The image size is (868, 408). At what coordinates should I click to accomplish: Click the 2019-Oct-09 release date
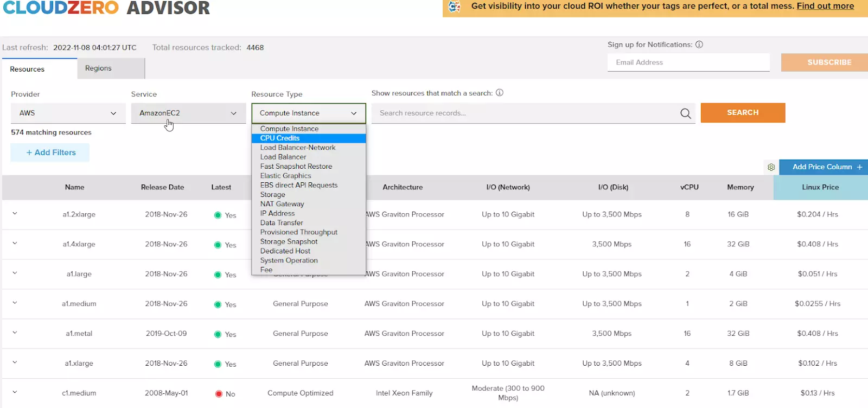point(167,334)
